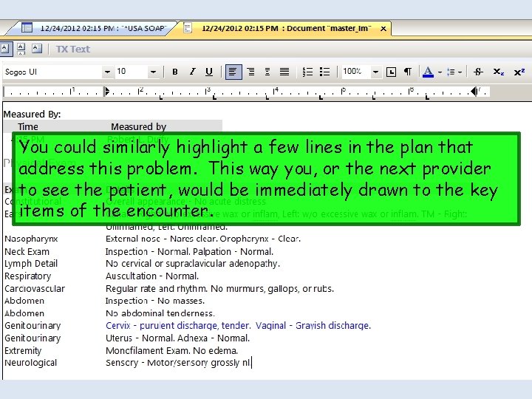Open the font size dropdown
Image resolution: width=532 pixels, height=399 pixels.
[x=153, y=72]
